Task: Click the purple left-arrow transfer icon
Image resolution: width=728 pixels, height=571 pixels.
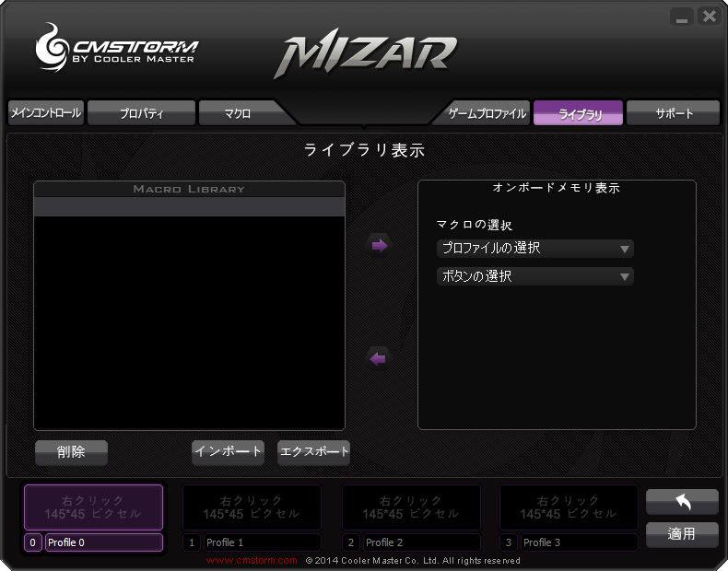Action: [x=379, y=358]
